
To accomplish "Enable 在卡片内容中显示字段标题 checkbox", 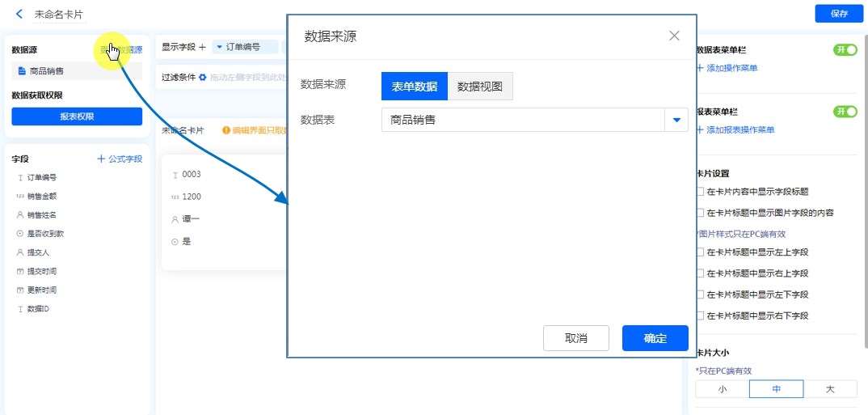I will pos(700,193).
